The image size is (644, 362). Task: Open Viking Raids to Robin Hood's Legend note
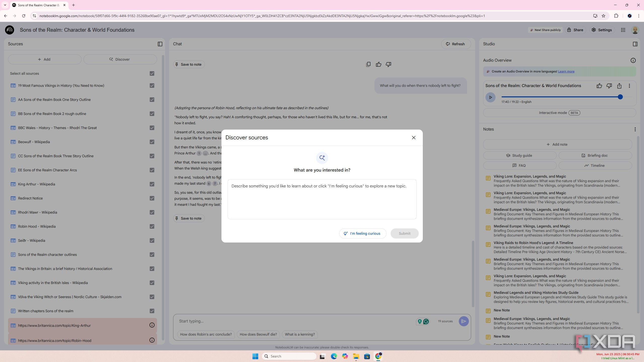(x=557, y=247)
